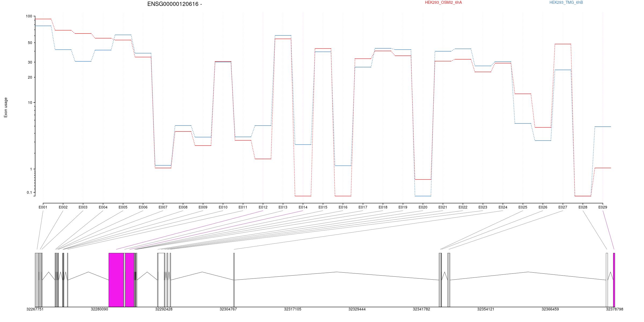Click the E001 exon label
Screen dimensions: 644x322
pos(43,207)
